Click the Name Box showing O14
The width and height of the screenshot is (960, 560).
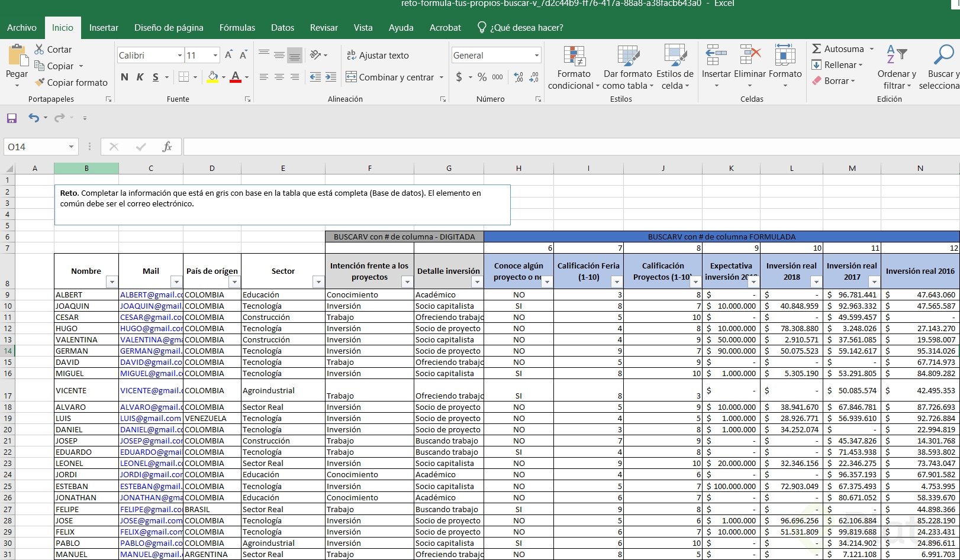tap(36, 147)
